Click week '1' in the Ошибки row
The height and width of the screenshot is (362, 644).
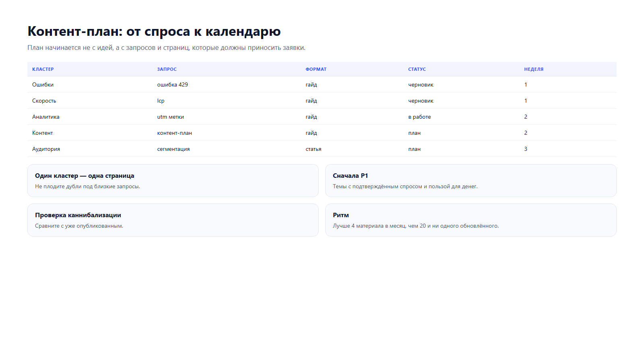click(x=526, y=84)
